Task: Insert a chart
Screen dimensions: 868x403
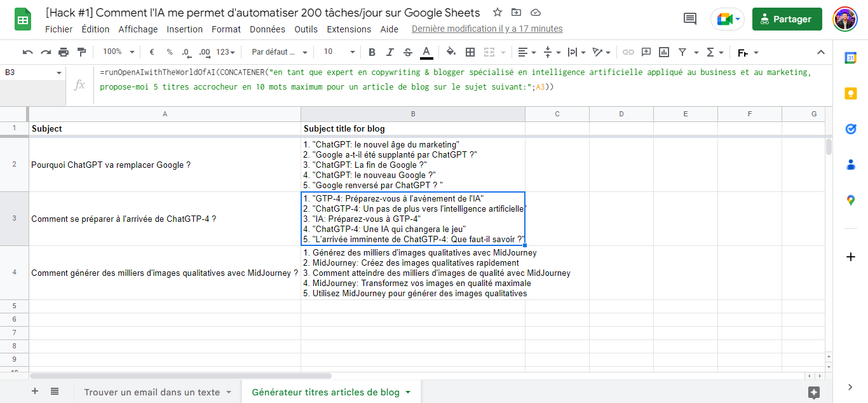Action: 664,52
